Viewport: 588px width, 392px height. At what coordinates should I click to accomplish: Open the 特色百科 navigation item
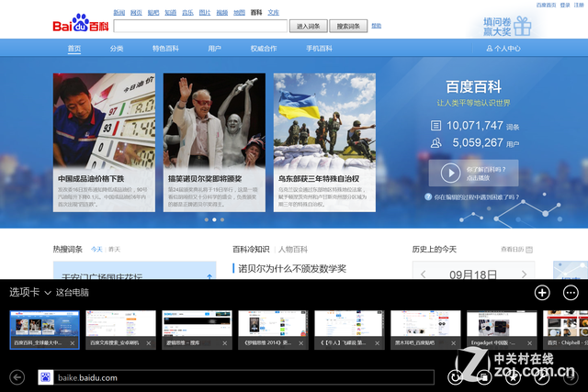point(165,49)
